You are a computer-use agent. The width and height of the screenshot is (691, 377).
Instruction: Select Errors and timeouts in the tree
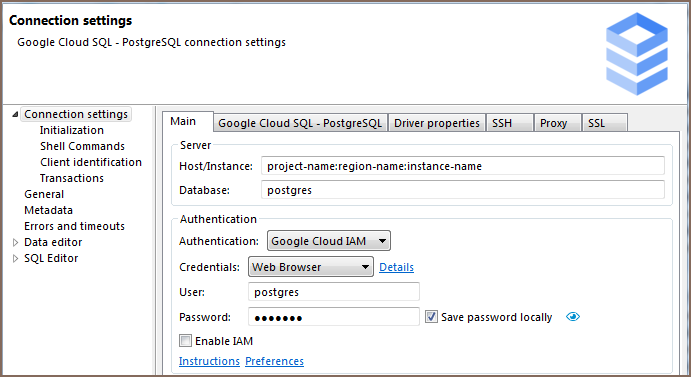pyautogui.click(x=74, y=226)
